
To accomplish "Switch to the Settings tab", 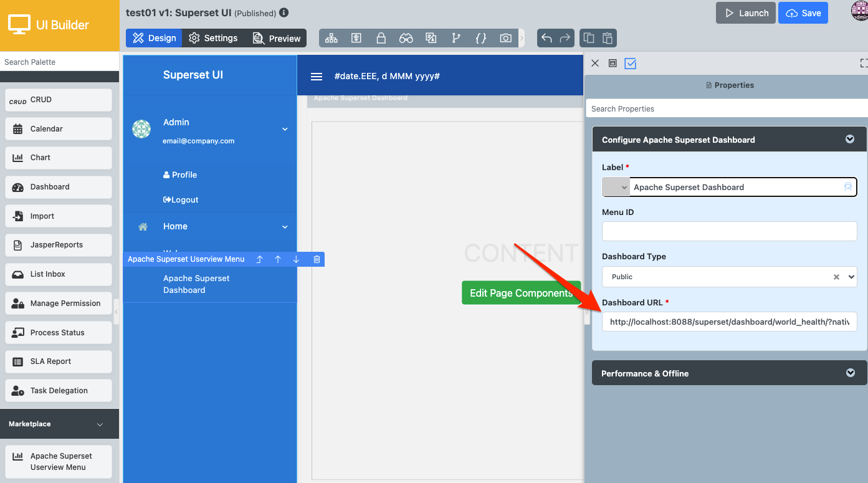I will (213, 38).
